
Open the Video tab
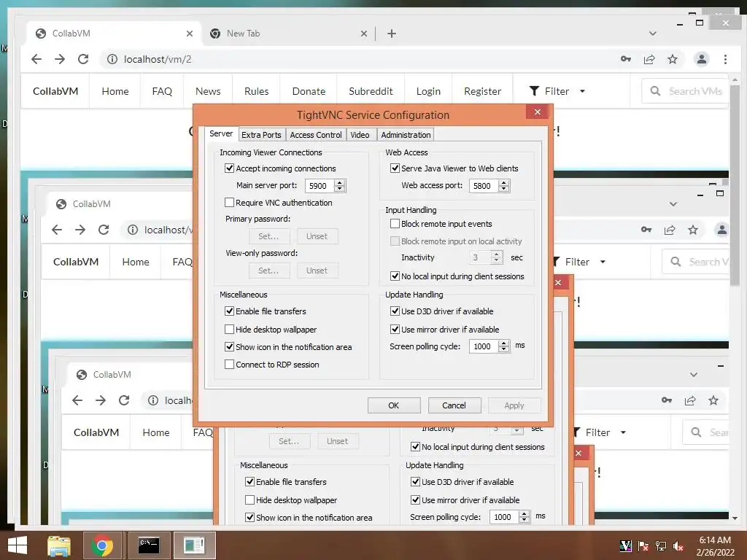(x=360, y=135)
